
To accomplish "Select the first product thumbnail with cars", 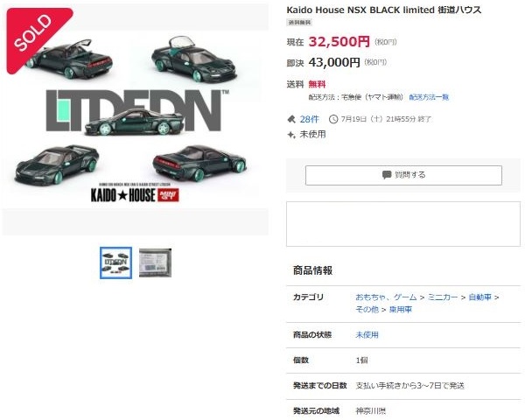I will pos(115,262).
